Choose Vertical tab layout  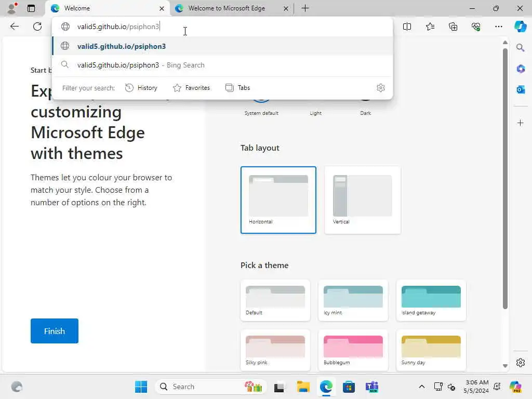pos(362,200)
